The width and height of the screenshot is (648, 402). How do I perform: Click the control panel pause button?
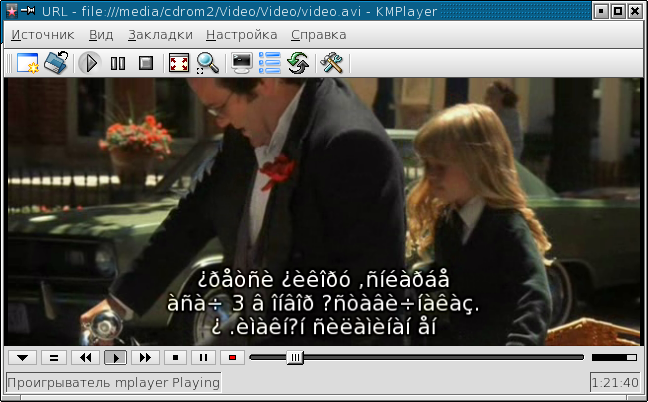pyautogui.click(x=203, y=357)
